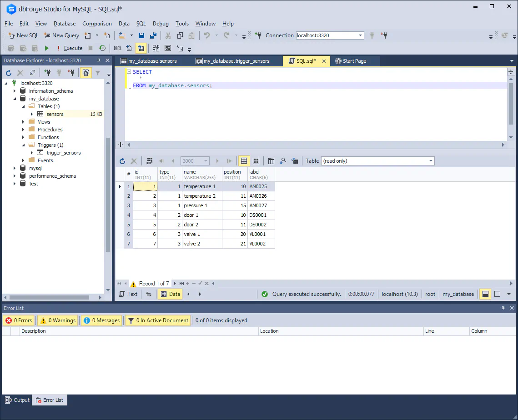This screenshot has width=518, height=420.
Task: Expand the Views folder
Action: coord(23,122)
